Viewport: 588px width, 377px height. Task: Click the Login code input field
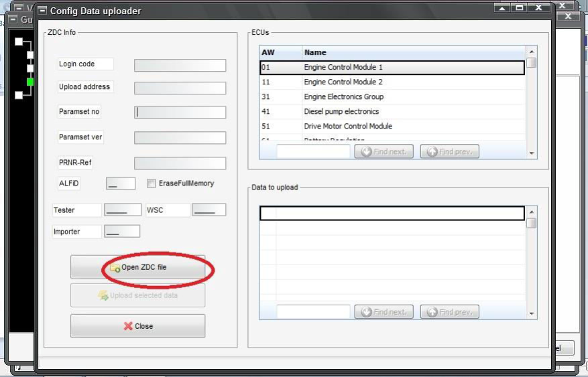180,65
